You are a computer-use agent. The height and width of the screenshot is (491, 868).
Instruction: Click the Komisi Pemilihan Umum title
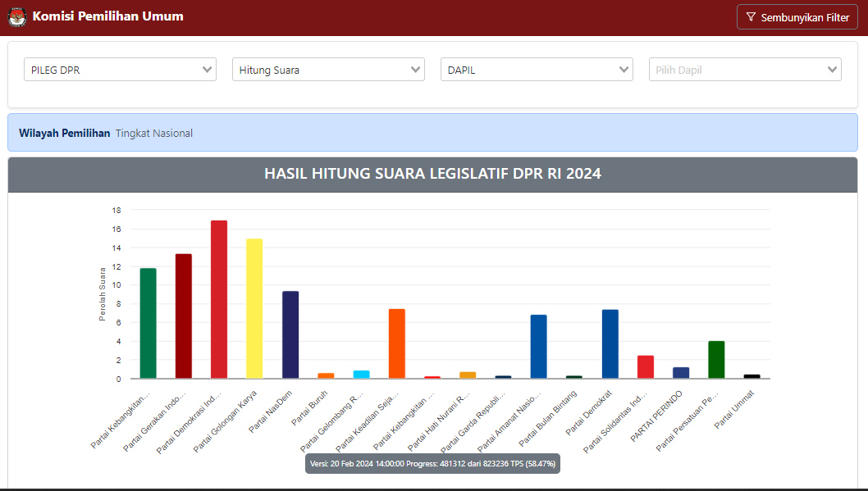108,16
